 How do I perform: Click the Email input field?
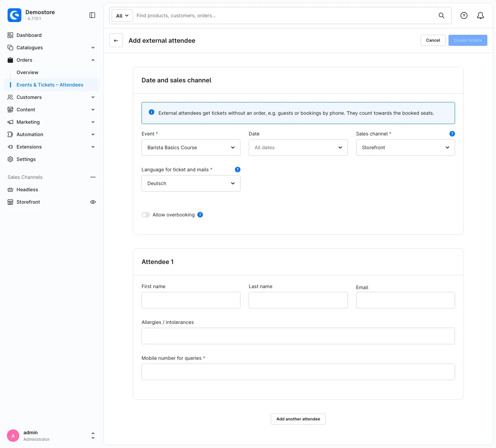coord(405,300)
